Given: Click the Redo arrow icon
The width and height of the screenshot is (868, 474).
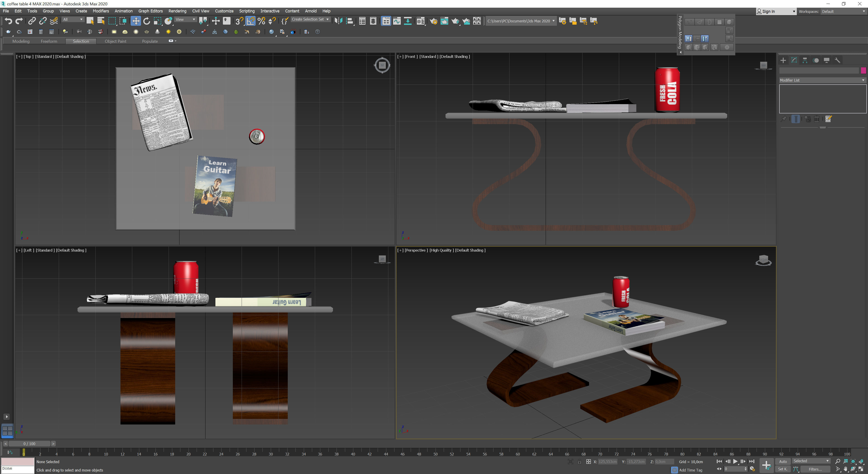Looking at the screenshot, I should click(x=19, y=21).
